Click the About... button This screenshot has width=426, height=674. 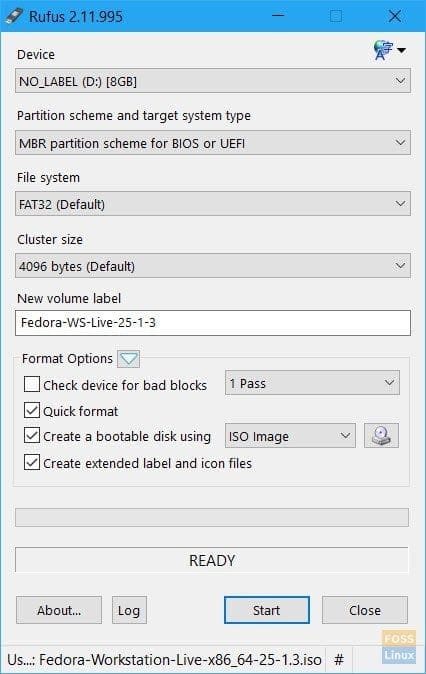pos(59,610)
